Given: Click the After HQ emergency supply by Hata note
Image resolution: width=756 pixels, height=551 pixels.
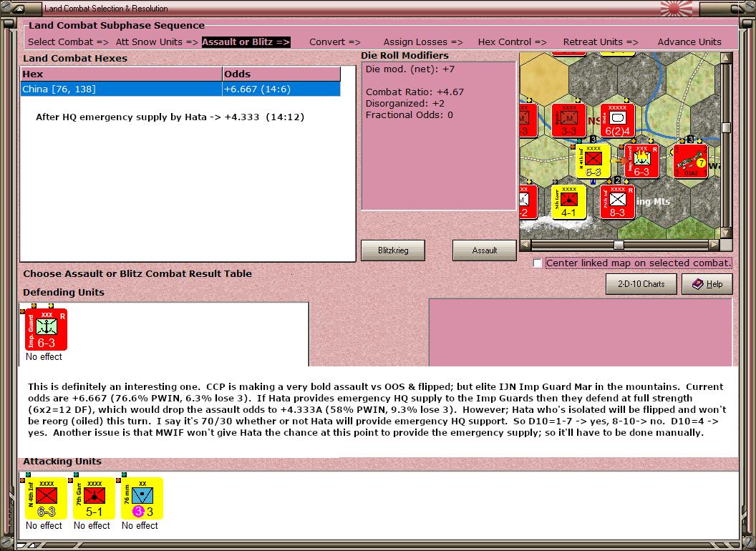Looking at the screenshot, I should pos(170,117).
